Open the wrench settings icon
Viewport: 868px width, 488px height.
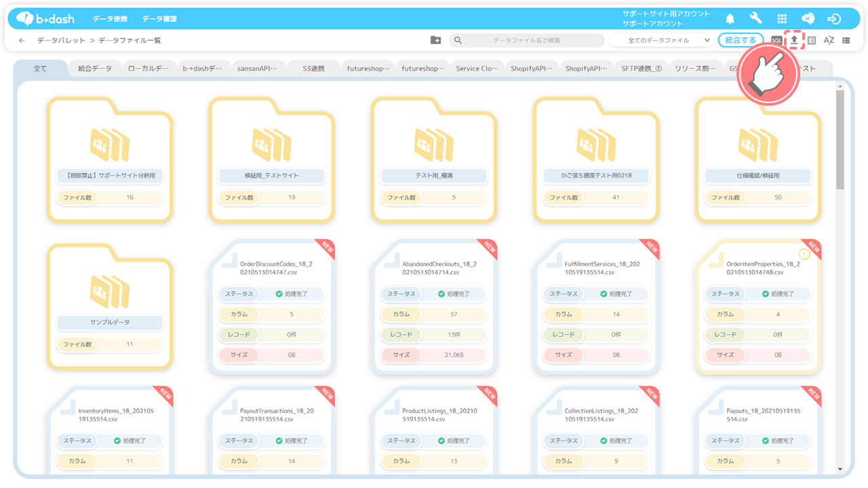[755, 18]
